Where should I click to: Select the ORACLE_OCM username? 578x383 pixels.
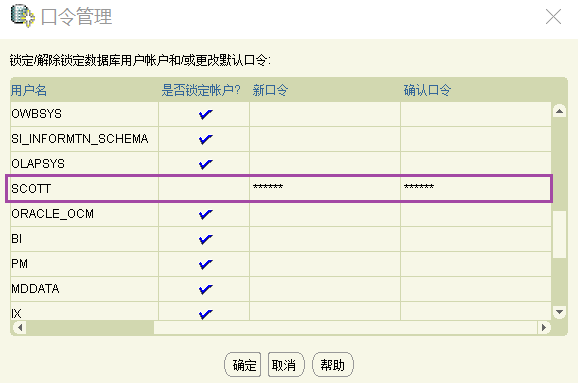coord(52,214)
